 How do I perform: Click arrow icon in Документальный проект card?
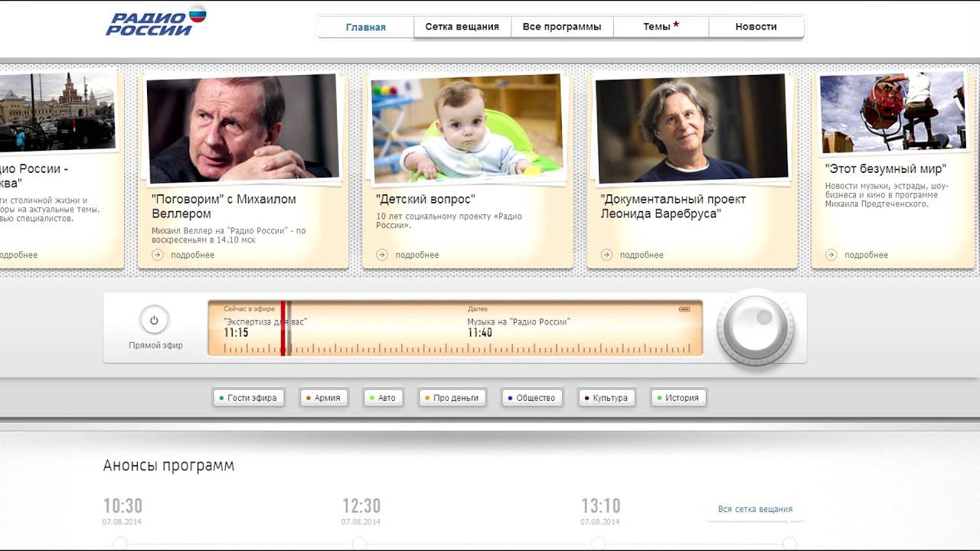(606, 255)
